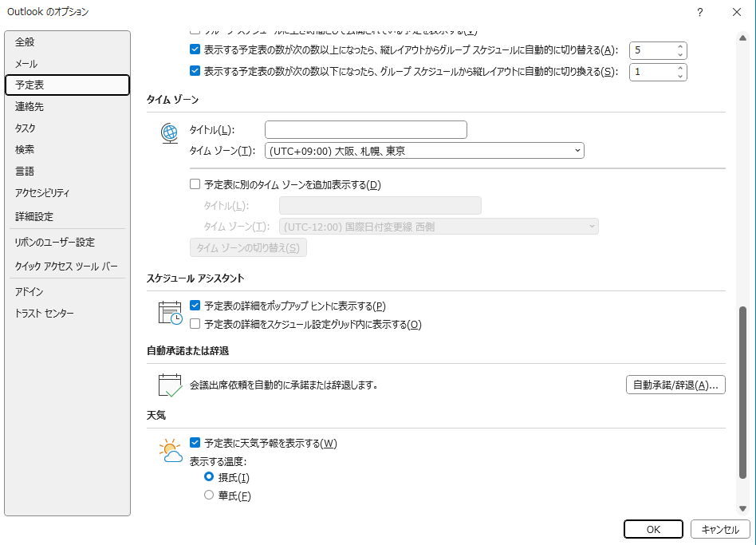
Task: Enable calendar details in scheduling grid (O)
Action: tap(195, 324)
